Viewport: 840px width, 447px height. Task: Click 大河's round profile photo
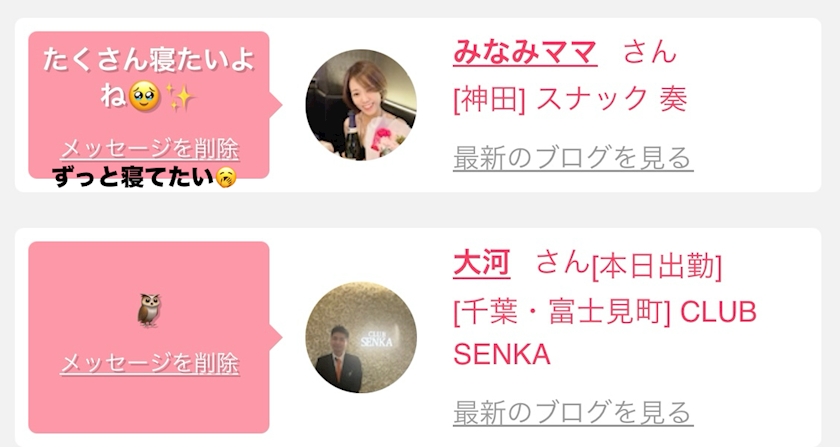tap(361, 337)
